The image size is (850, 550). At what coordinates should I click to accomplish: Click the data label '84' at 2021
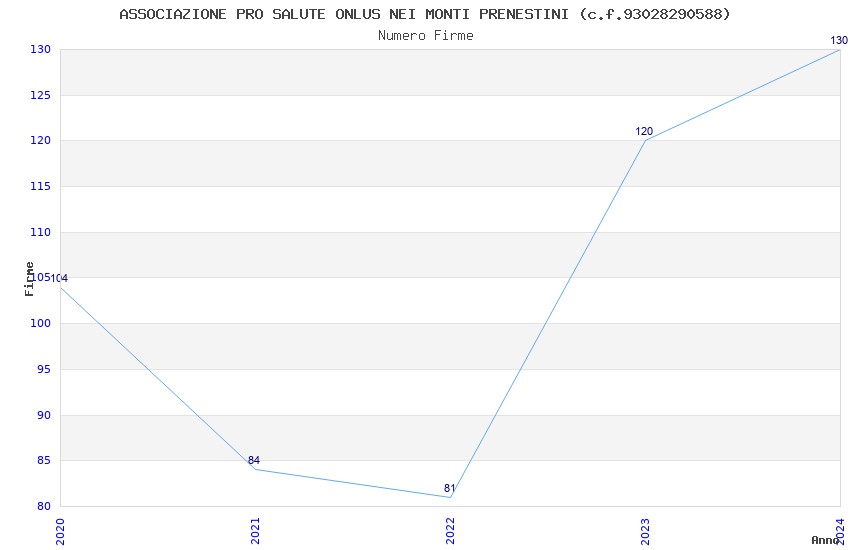(x=254, y=460)
